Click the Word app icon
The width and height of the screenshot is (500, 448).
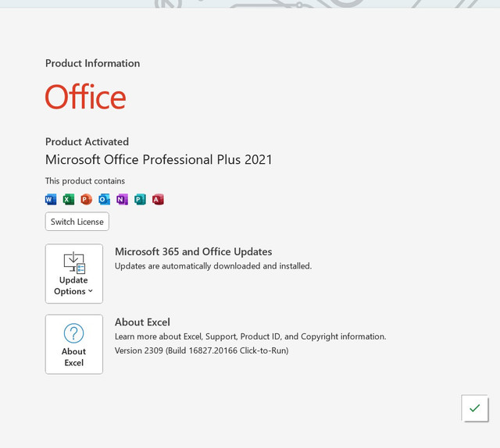click(x=51, y=200)
